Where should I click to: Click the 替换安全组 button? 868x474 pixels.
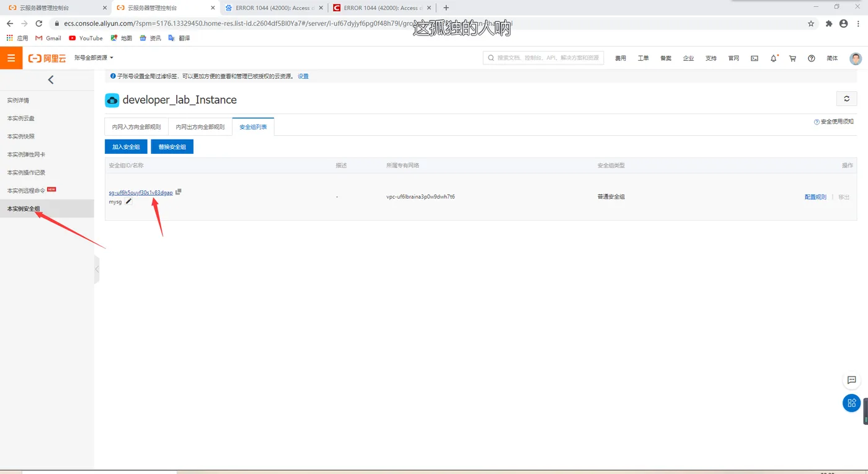tap(172, 147)
